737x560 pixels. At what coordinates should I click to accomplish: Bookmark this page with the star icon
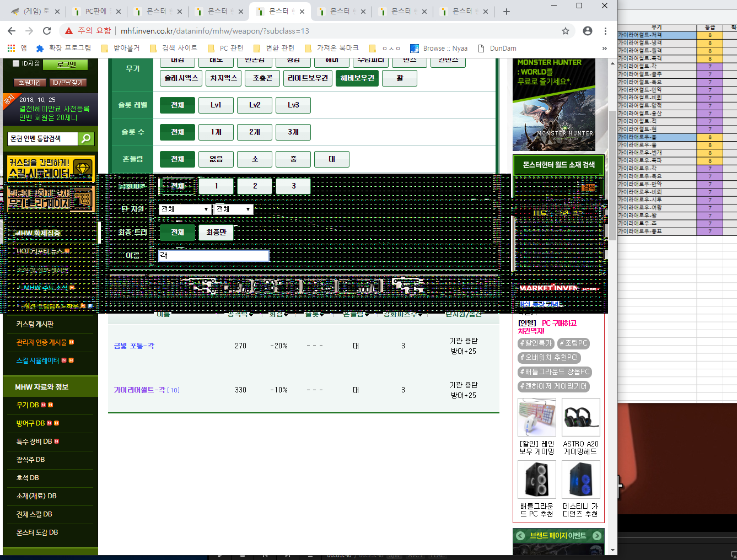565,31
